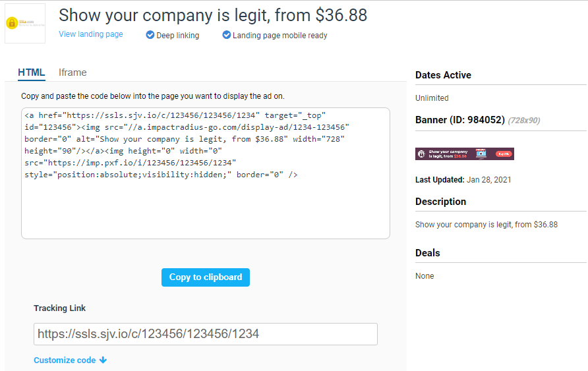Switch to the Iframe tab
The width and height of the screenshot is (588, 371).
(73, 72)
